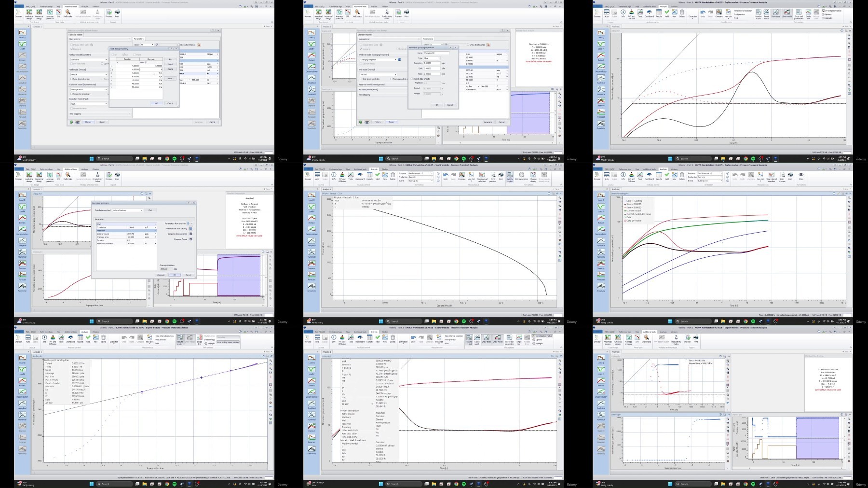Open the Start menu in the Test design history window's taskbar
The width and height of the screenshot is (868, 488).
[x=91, y=158]
